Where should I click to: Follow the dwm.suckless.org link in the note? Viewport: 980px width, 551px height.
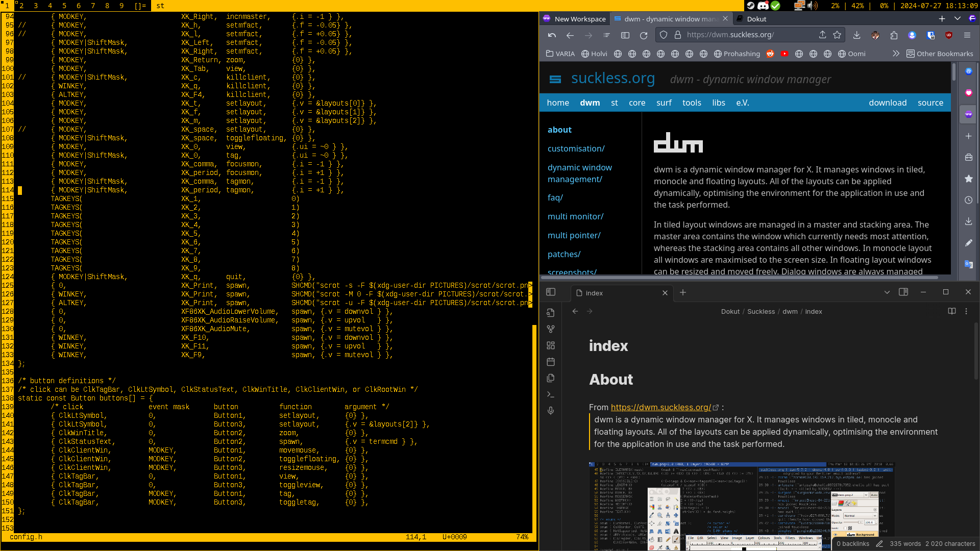click(661, 407)
